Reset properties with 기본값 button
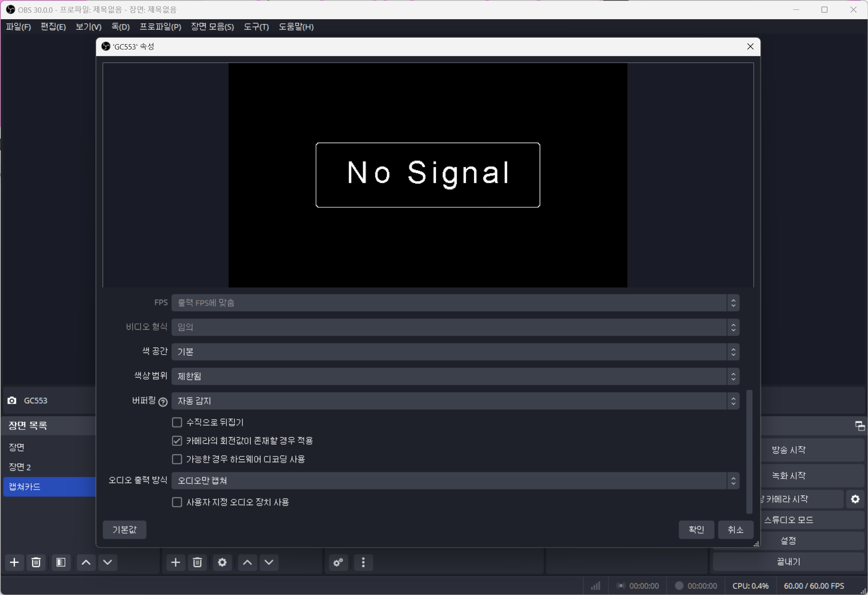The width and height of the screenshot is (868, 595). click(124, 530)
